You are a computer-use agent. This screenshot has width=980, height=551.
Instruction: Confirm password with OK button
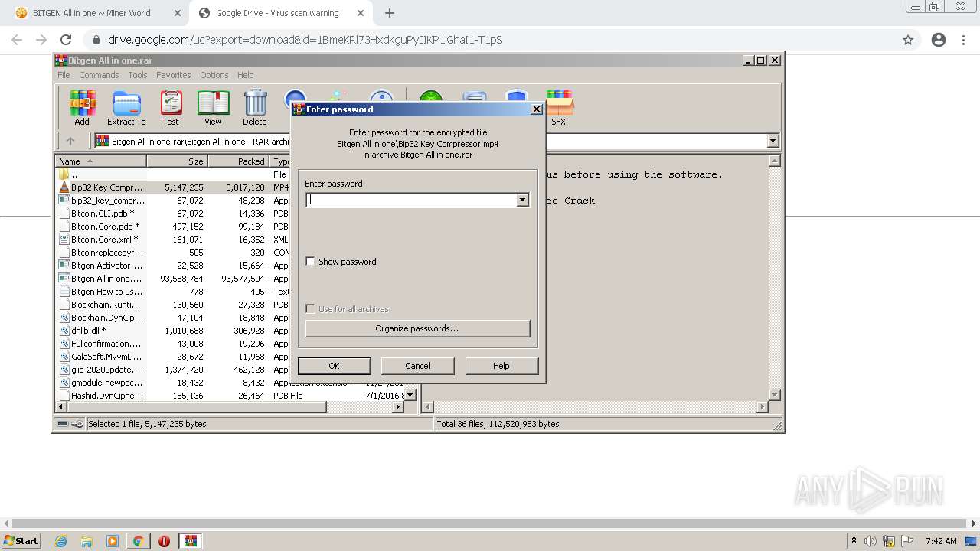334,366
